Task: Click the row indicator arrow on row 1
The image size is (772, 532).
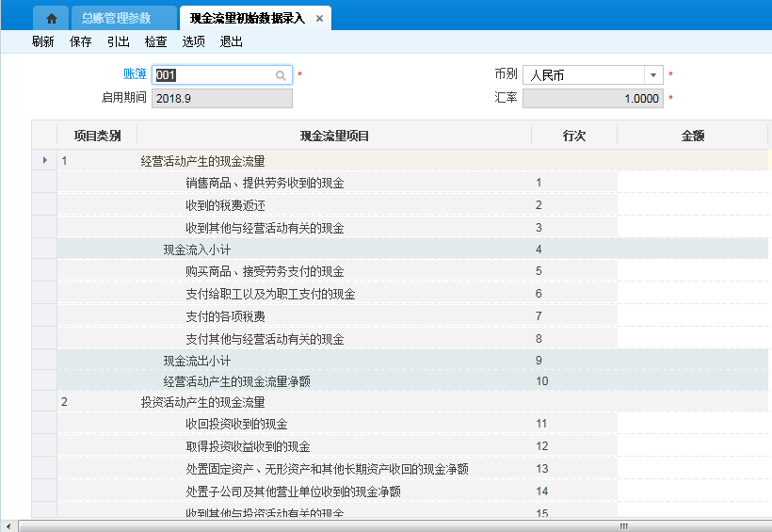Action: pyautogui.click(x=44, y=161)
